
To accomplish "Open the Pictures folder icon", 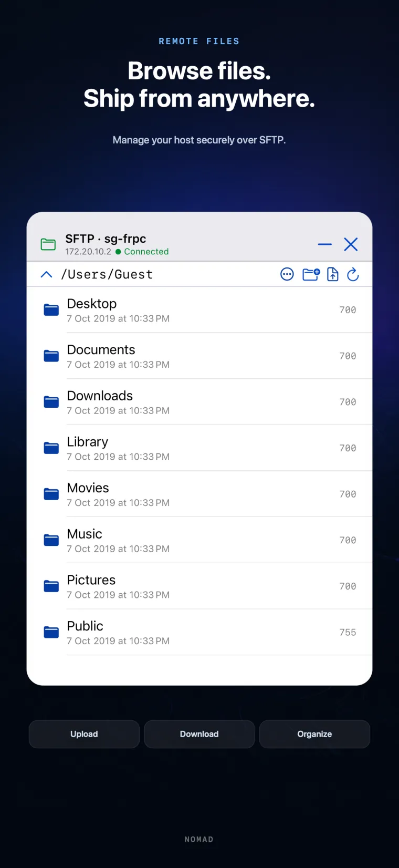I will (51, 586).
